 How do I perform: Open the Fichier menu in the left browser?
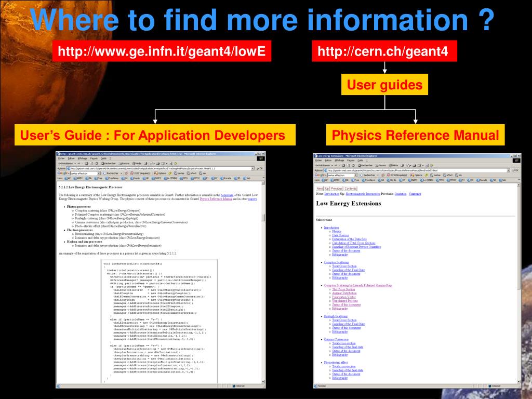pos(61,158)
